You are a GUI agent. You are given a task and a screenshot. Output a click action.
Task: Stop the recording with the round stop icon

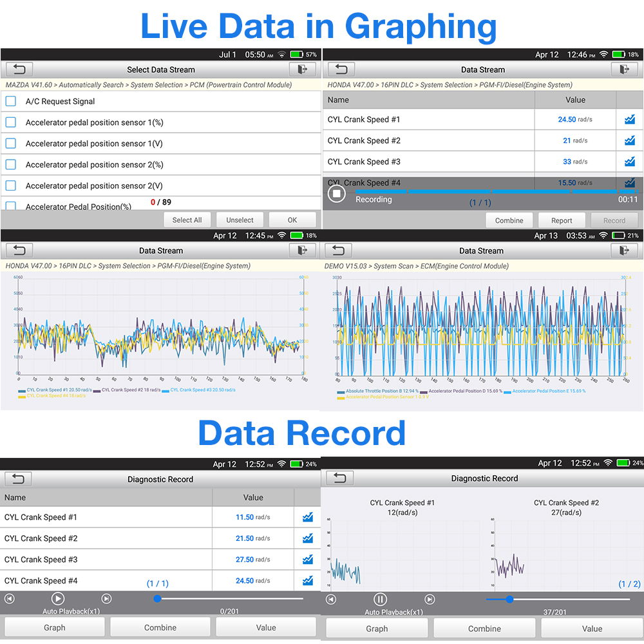(x=336, y=193)
